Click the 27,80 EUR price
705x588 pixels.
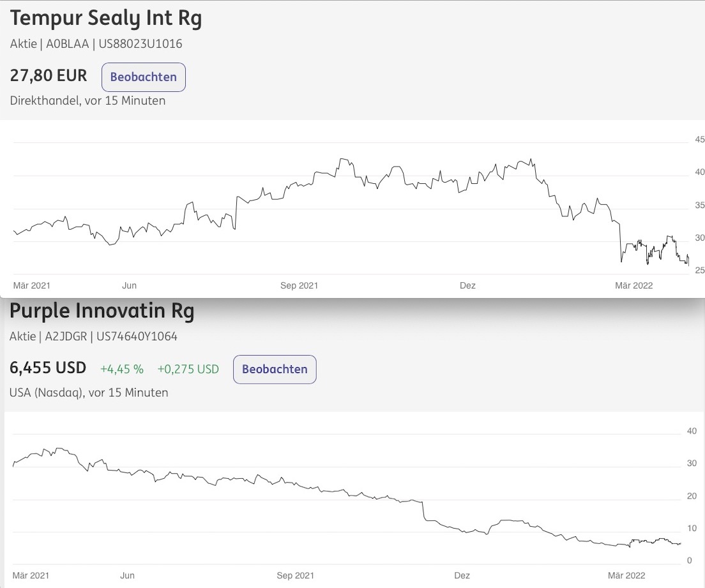(x=49, y=75)
